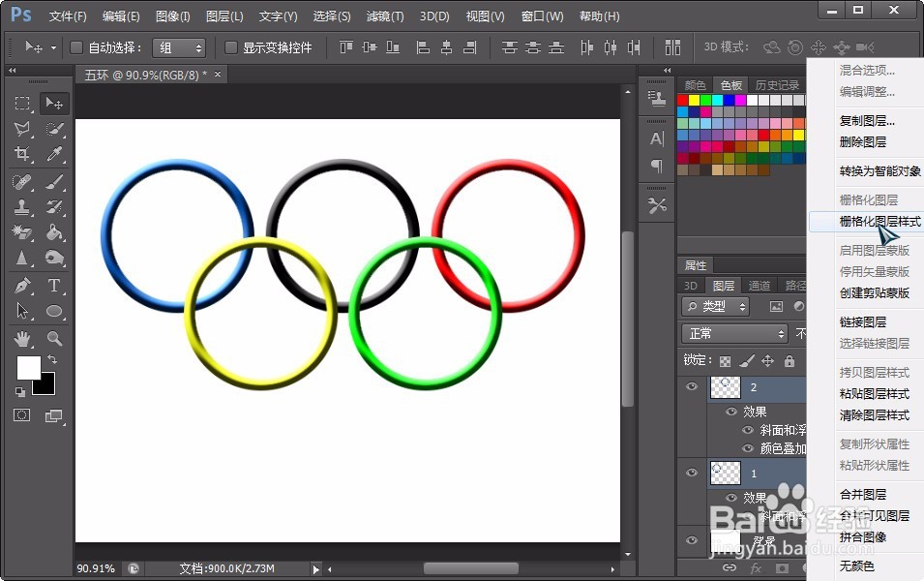Screen dimensions: 924x581
Task: Click auto-align layers icon in options bar
Action: [672, 47]
